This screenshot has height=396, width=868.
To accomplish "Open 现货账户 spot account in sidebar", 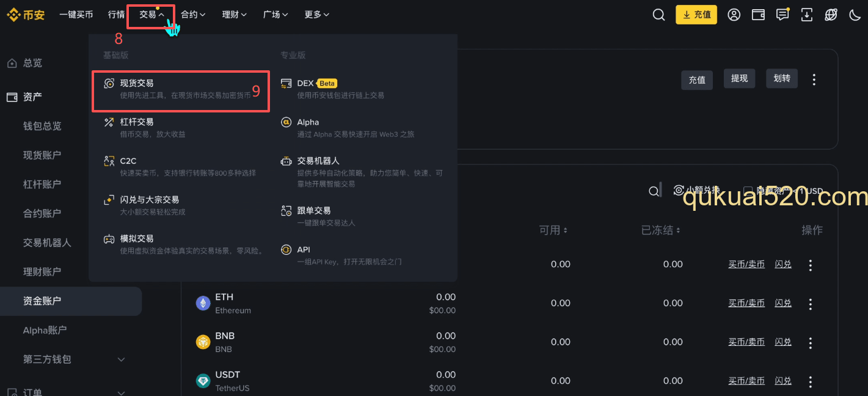I will 42,155.
